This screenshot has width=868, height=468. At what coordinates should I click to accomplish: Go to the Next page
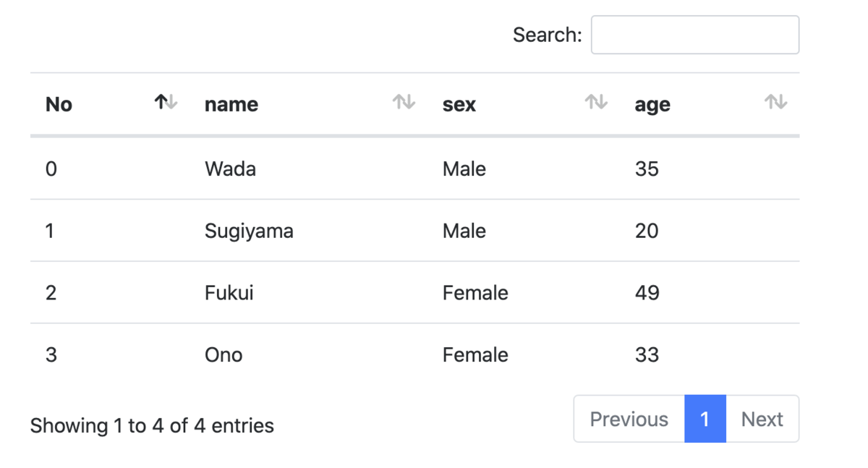point(762,419)
